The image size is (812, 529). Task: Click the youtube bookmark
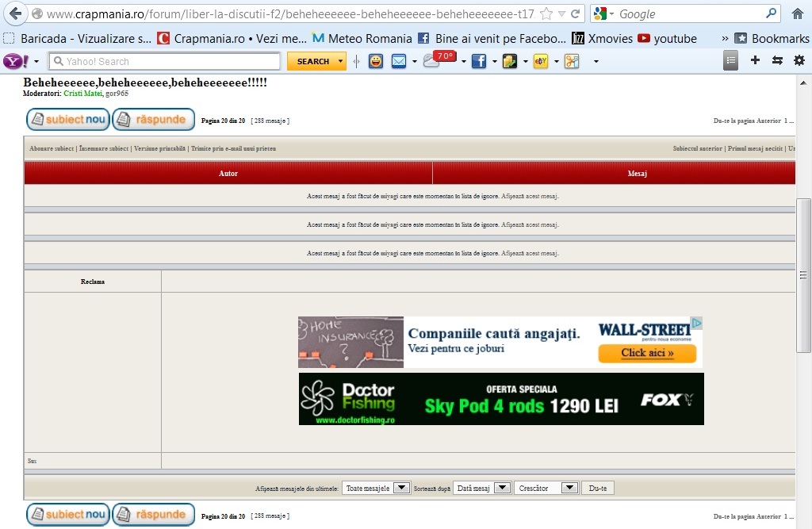click(x=667, y=38)
